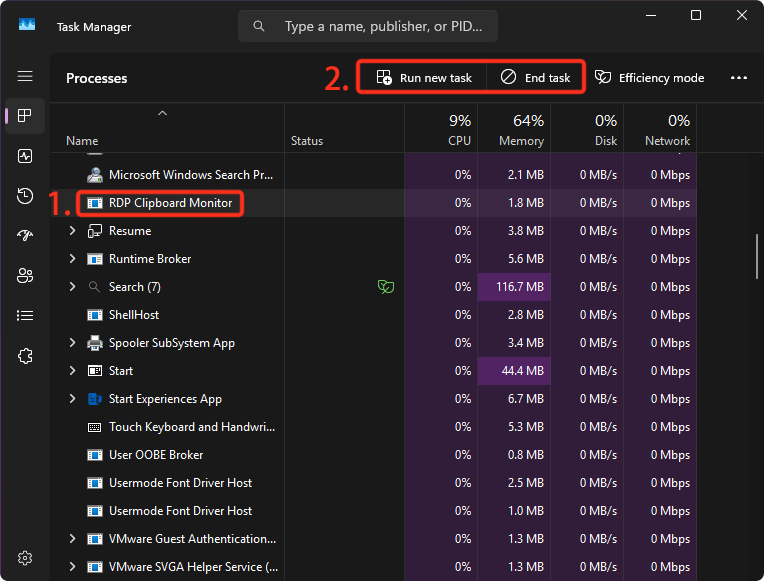This screenshot has height=581, width=764.
Task: Sort by Disk column header
Action: tap(587, 129)
